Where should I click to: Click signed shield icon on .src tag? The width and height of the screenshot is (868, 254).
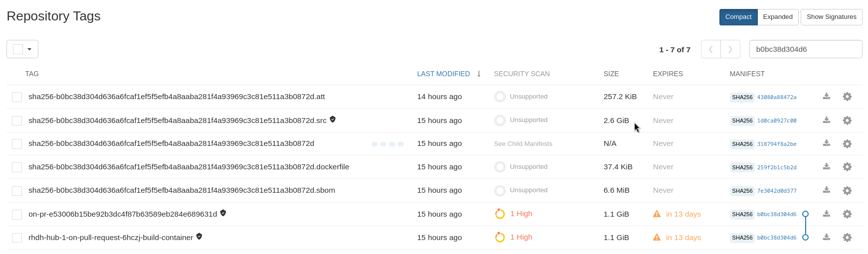point(333,120)
